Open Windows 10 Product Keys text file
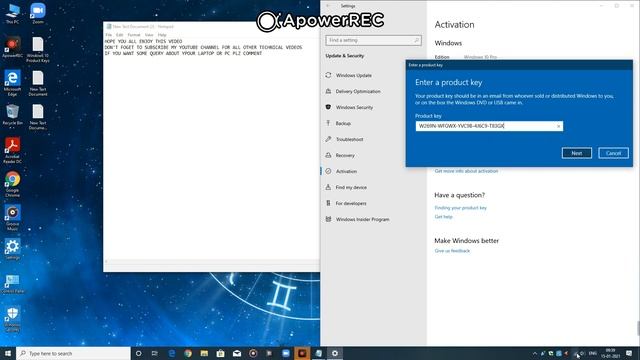This screenshot has height=360, width=640. (x=38, y=49)
